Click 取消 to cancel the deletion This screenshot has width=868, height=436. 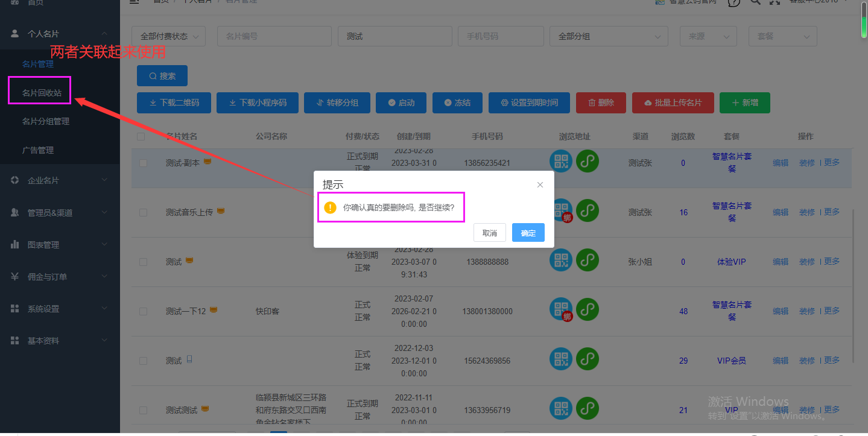(489, 233)
